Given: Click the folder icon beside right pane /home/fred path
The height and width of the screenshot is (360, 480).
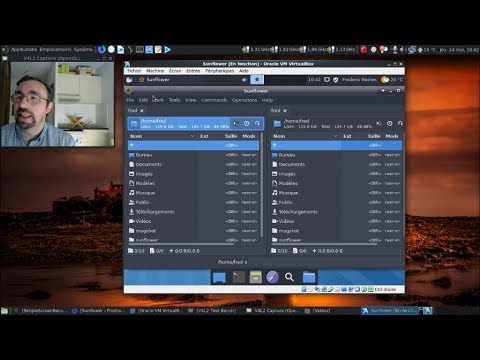Looking at the screenshot, I should pos(277,124).
